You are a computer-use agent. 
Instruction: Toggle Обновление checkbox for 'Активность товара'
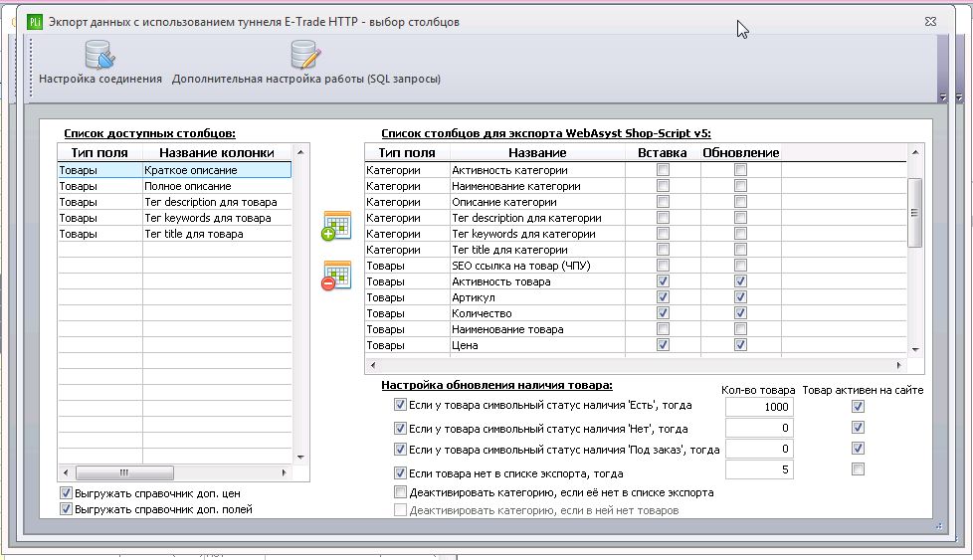(x=740, y=280)
